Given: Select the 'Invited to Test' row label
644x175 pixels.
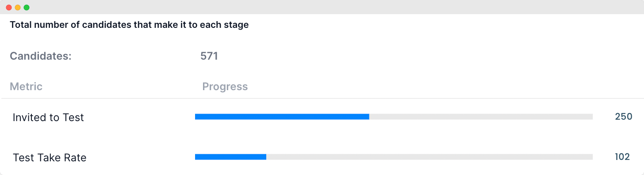Looking at the screenshot, I should [x=48, y=117].
